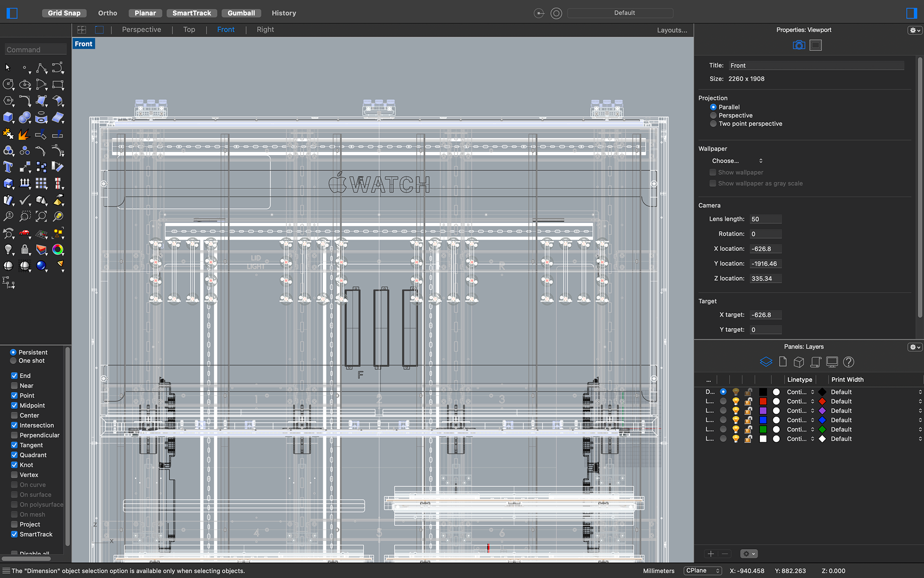Open purple layer's Print Width stepper
This screenshot has height=578, width=924.
point(920,411)
